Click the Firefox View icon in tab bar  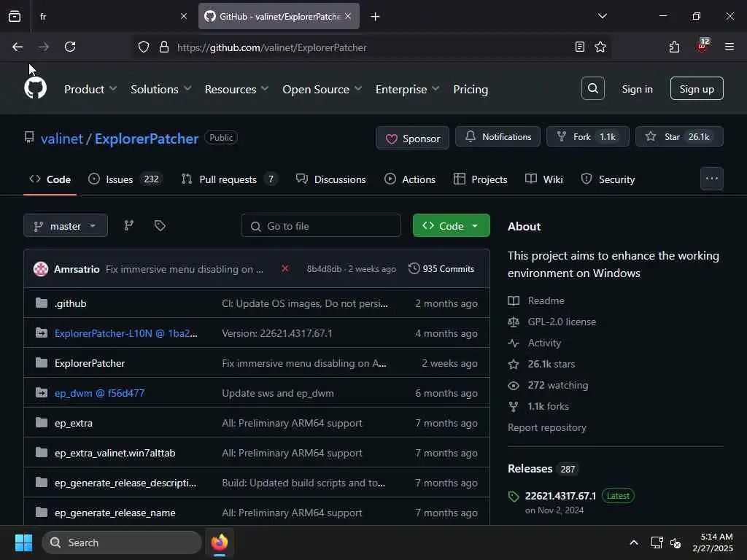15,16
